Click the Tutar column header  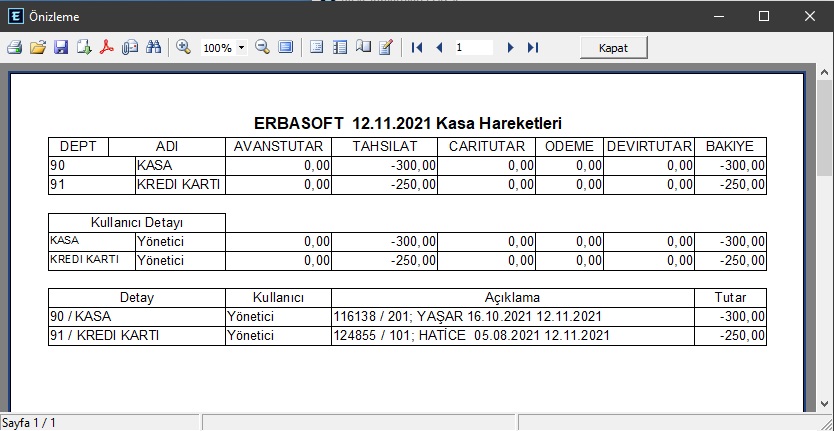(730, 298)
